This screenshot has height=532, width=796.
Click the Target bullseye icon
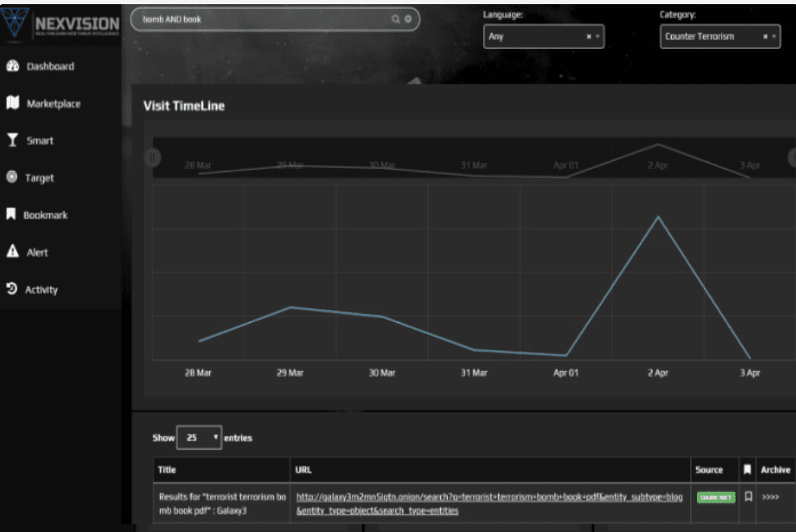(12, 178)
